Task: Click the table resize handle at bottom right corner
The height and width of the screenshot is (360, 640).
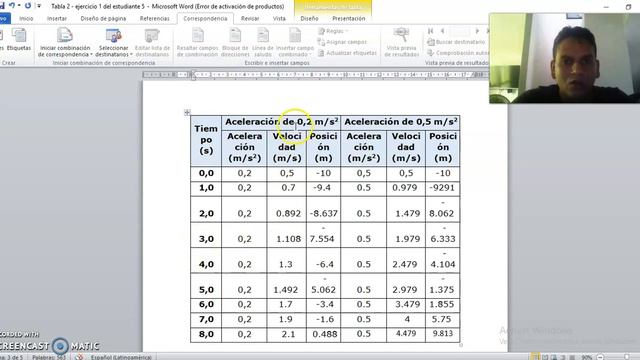Action: point(461,345)
